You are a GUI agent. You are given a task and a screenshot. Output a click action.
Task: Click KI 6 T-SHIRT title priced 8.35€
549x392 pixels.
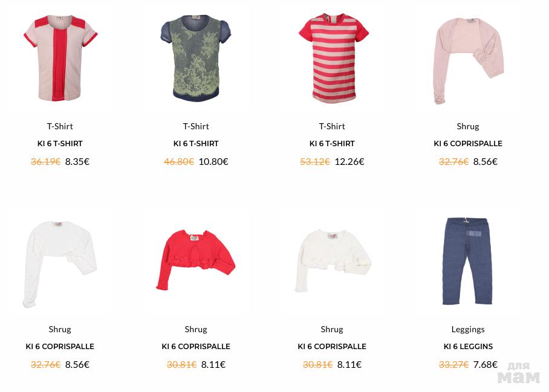click(x=60, y=143)
